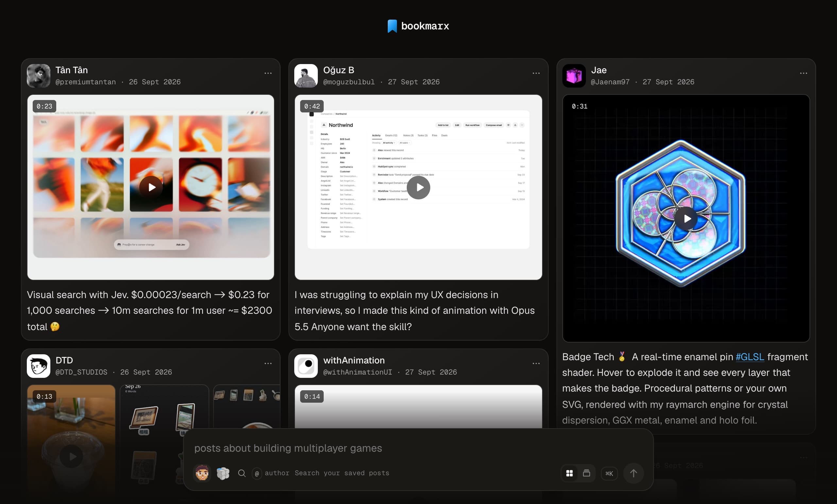Open options menu on Jae's post
The width and height of the screenshot is (837, 504).
tap(803, 73)
